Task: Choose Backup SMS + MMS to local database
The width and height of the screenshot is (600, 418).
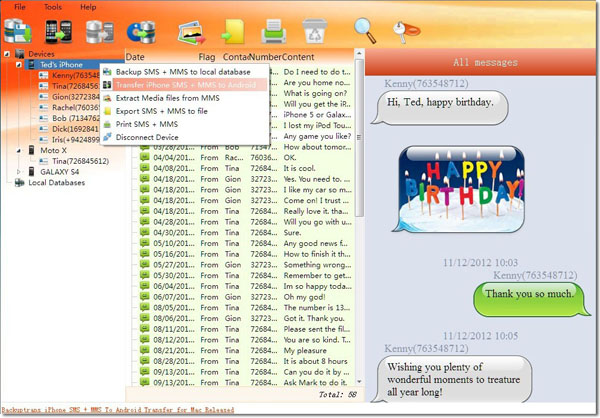Action: pyautogui.click(x=184, y=72)
